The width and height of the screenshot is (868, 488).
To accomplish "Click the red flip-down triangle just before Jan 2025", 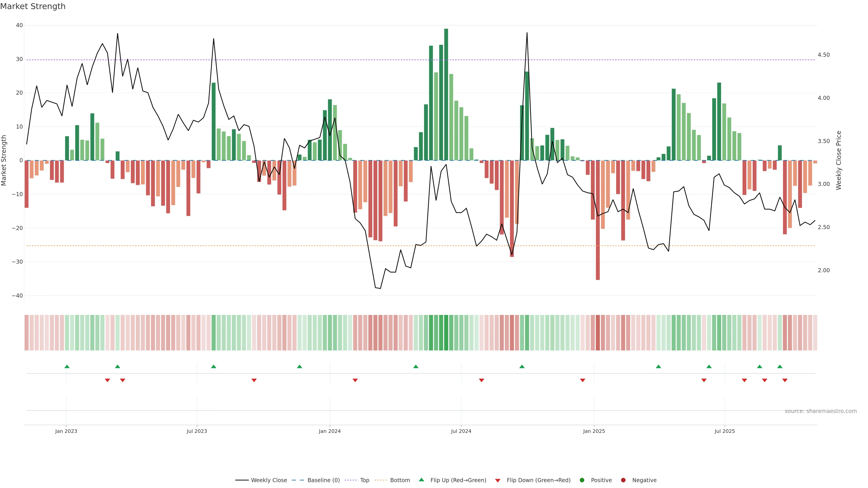I will tap(583, 380).
